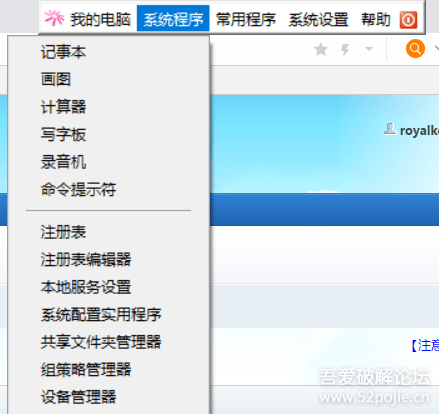
Task: Launch 记事本 from the menu
Action: pos(109,52)
